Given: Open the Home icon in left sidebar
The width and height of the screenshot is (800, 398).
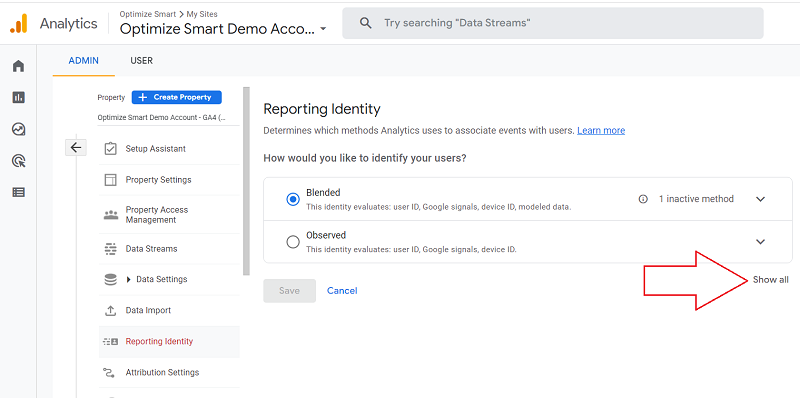Looking at the screenshot, I should 18,66.
